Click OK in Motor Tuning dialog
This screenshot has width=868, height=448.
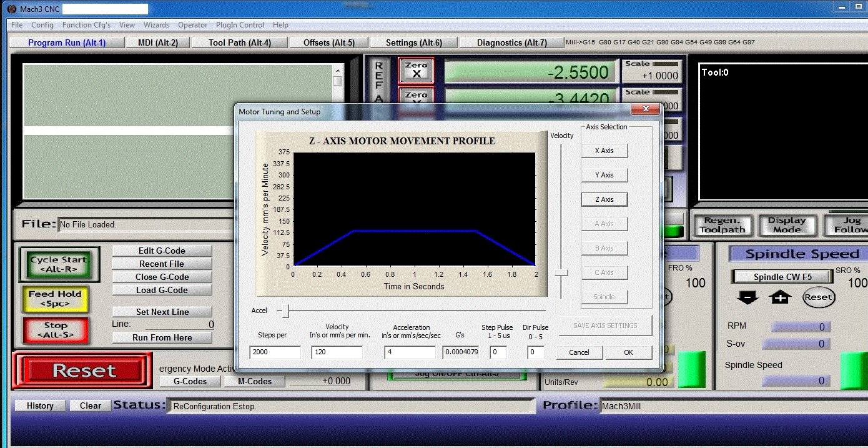click(x=629, y=352)
